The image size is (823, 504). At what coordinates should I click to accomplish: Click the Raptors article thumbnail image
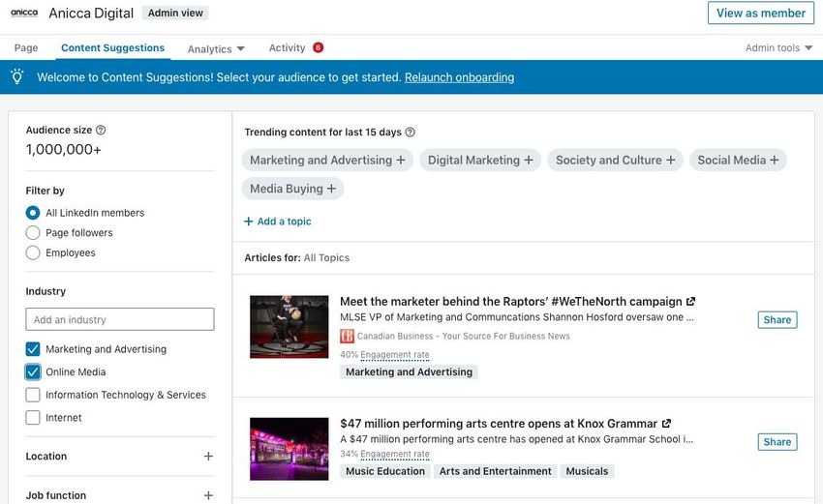pos(290,327)
